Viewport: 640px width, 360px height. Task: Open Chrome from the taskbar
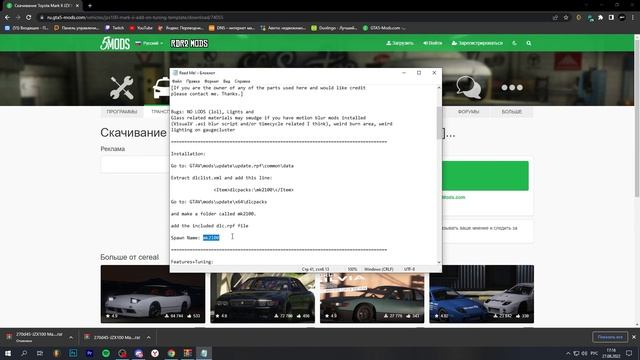[171, 353]
